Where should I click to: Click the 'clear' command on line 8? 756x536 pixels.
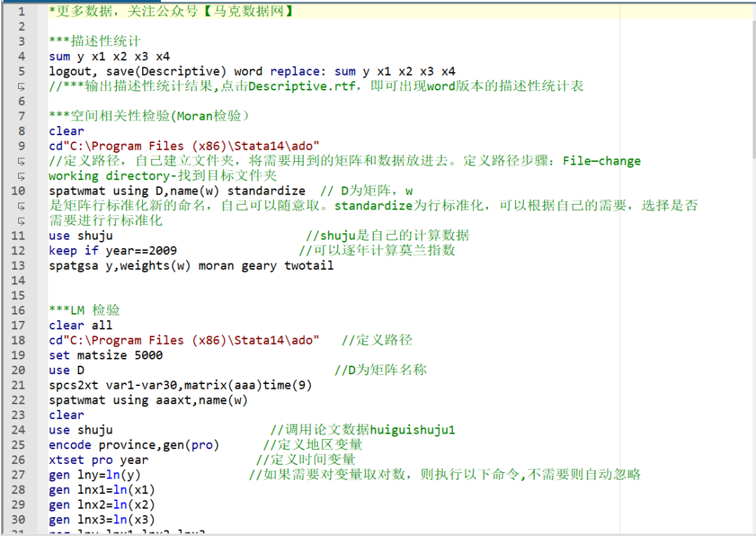click(x=66, y=131)
